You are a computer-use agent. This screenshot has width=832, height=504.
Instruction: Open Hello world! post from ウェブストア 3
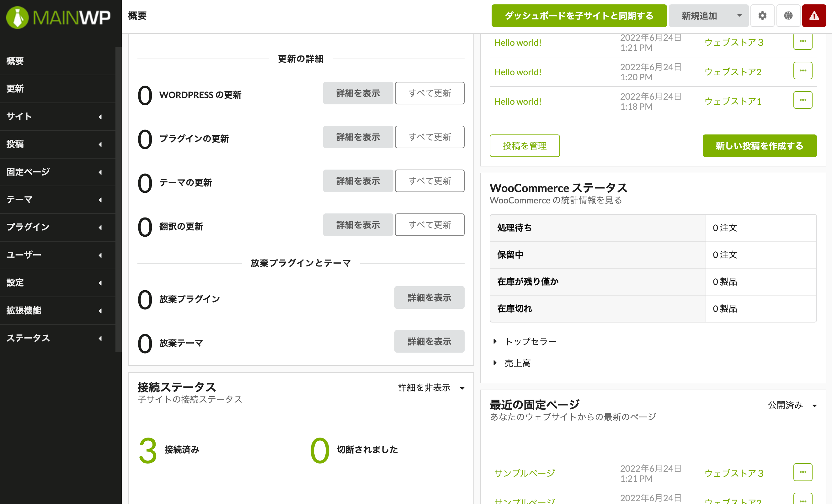(517, 43)
